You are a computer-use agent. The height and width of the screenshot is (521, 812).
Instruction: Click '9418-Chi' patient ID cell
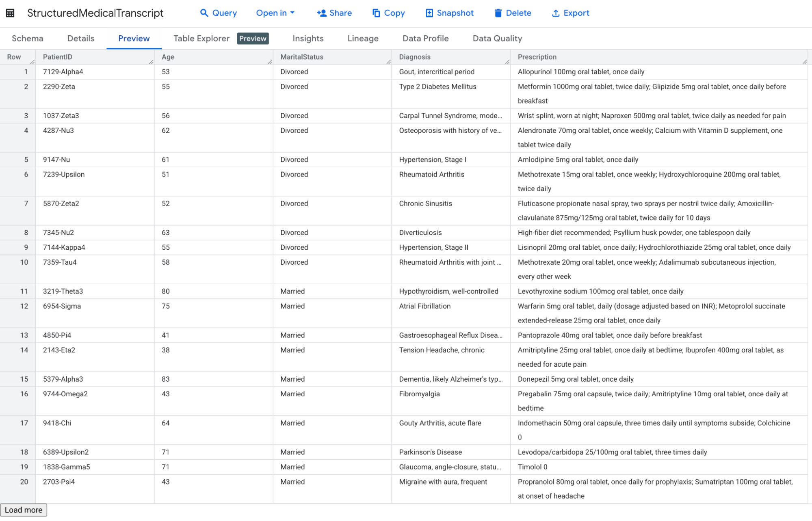pyautogui.click(x=95, y=430)
